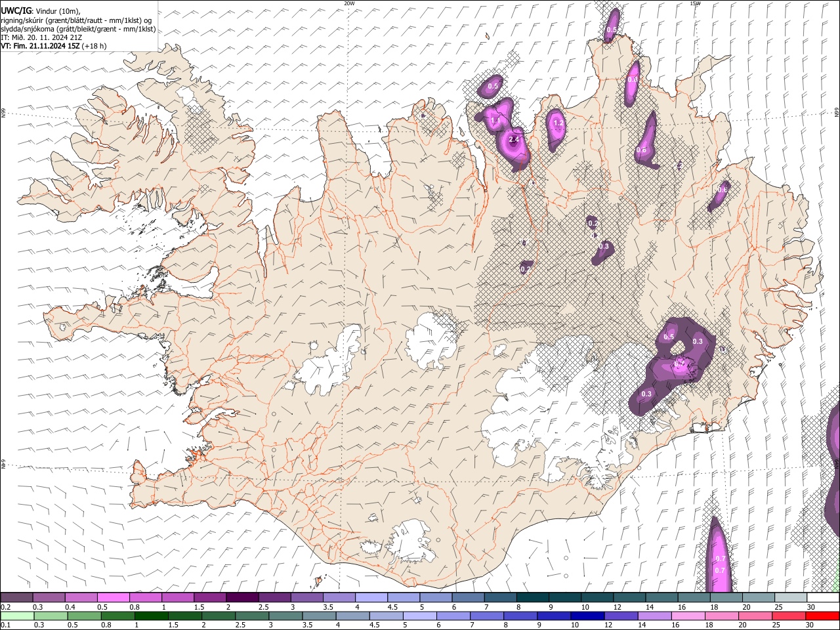Click the palest green 0.1 swatch in lower legend row
Image resolution: width=840 pixels, height=630 pixels.
(16, 616)
